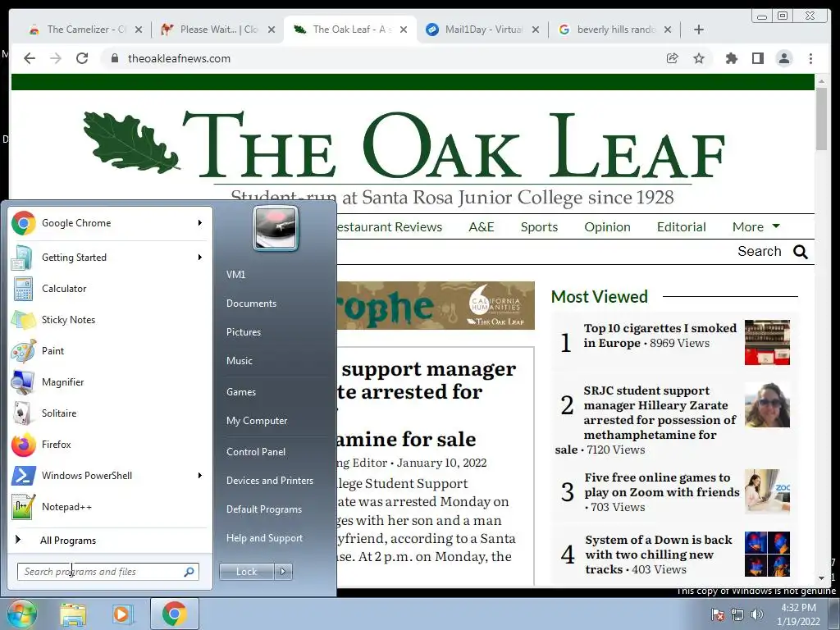Open Windows Explorer from the taskbar

(x=73, y=614)
